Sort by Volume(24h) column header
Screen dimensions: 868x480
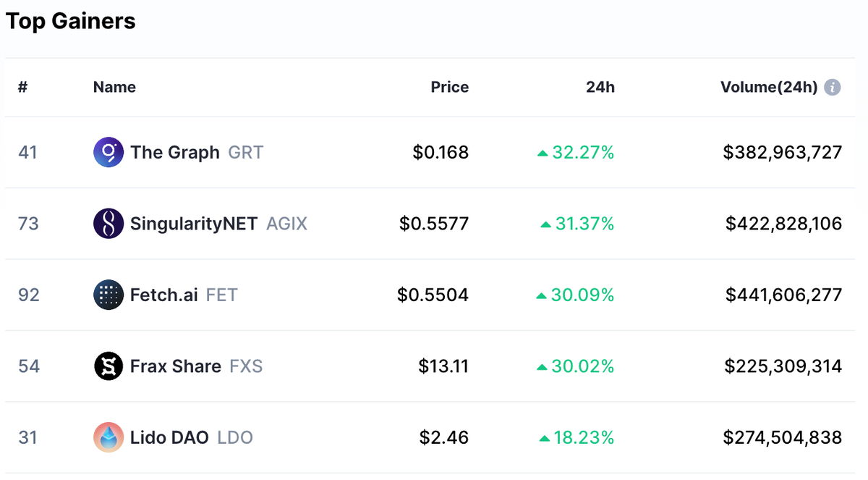(768, 88)
